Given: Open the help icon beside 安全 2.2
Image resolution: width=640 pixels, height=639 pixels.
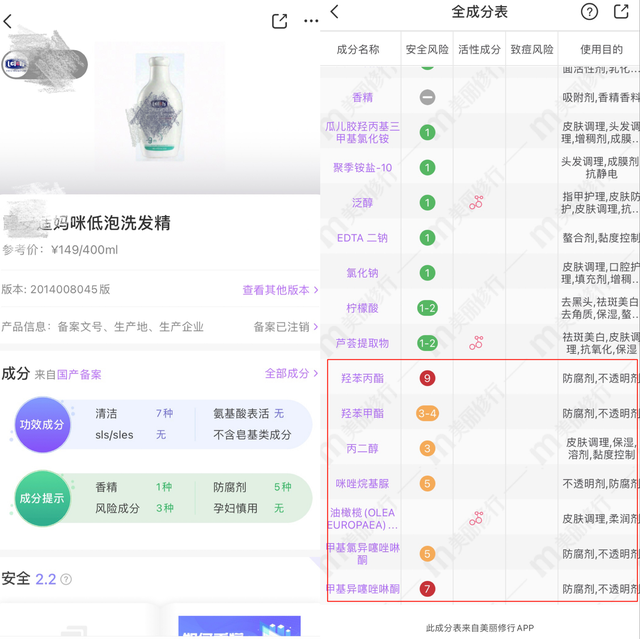Looking at the screenshot, I should pyautogui.click(x=66, y=579).
